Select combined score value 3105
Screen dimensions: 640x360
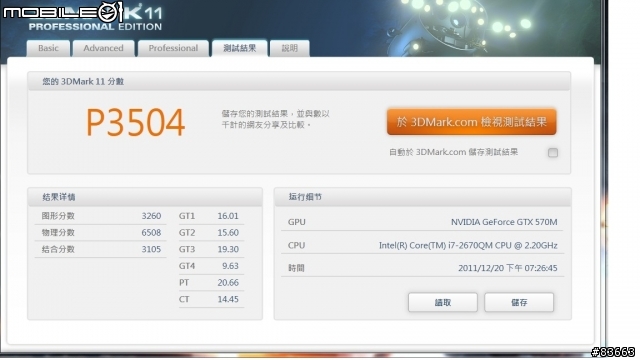(151, 249)
